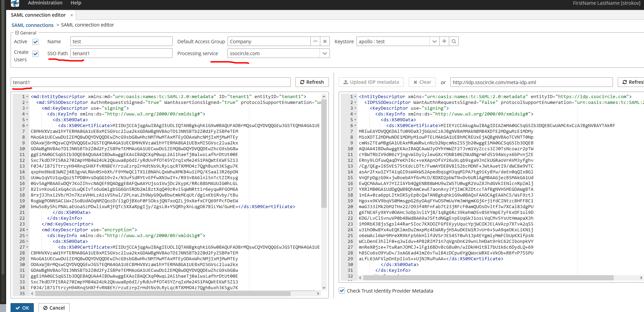Screen dimensions: 644x312
Task: Click the tenant1 entity ID field
Action: point(151,82)
